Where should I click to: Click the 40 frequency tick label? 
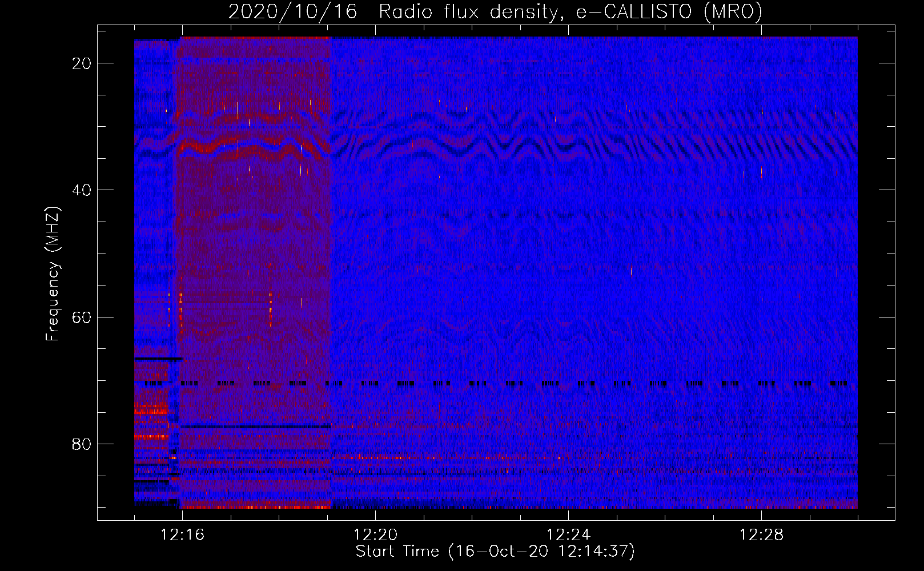(82, 190)
